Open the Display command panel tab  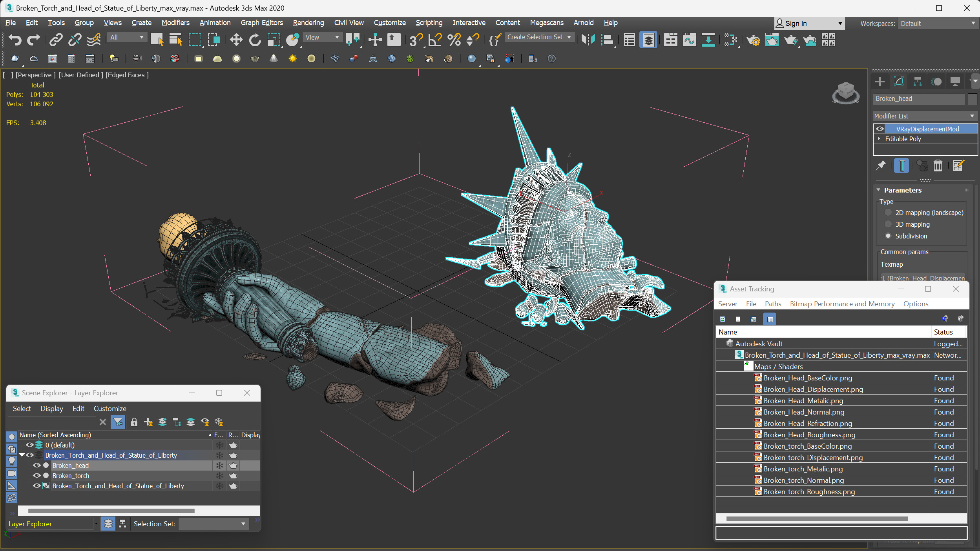955,81
